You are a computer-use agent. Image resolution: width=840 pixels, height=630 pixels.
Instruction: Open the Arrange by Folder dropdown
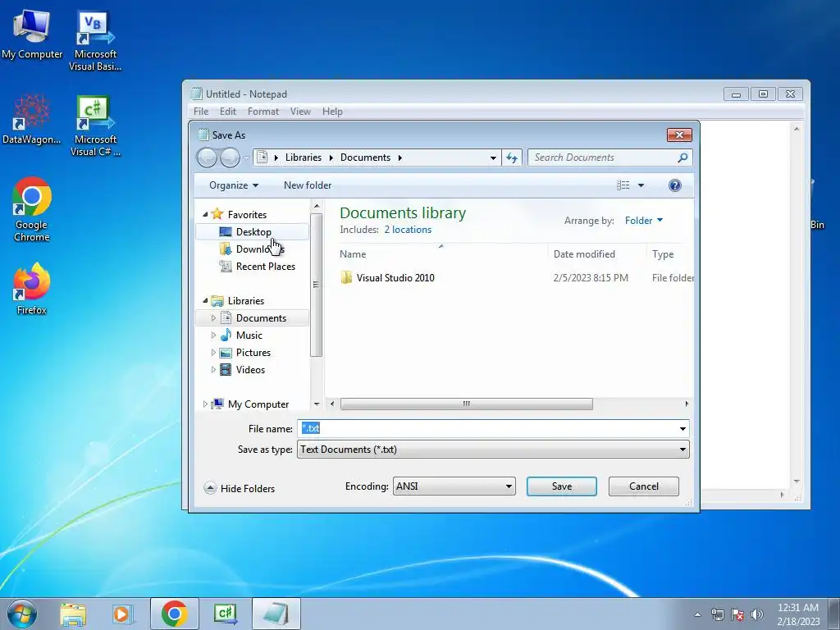tap(643, 221)
